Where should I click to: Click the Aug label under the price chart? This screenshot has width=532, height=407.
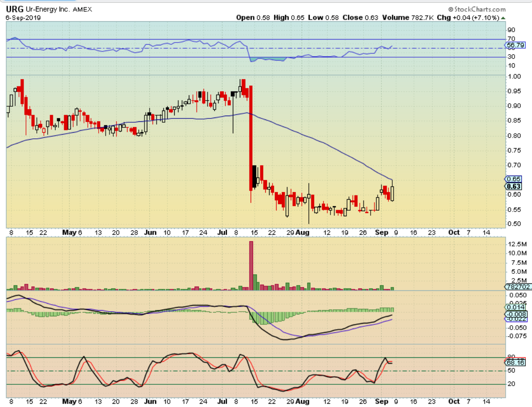point(303,232)
